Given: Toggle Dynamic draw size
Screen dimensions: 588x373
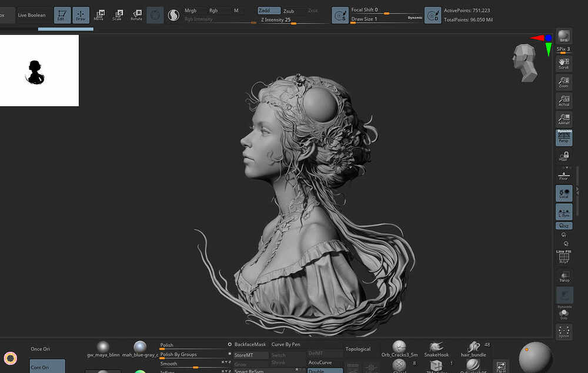Looking at the screenshot, I should click(415, 18).
